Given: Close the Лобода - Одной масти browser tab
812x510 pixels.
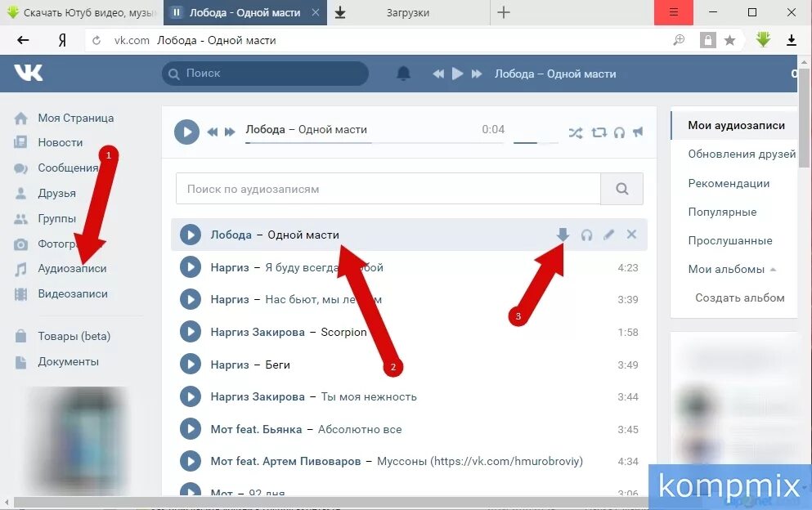Looking at the screenshot, I should (316, 12).
